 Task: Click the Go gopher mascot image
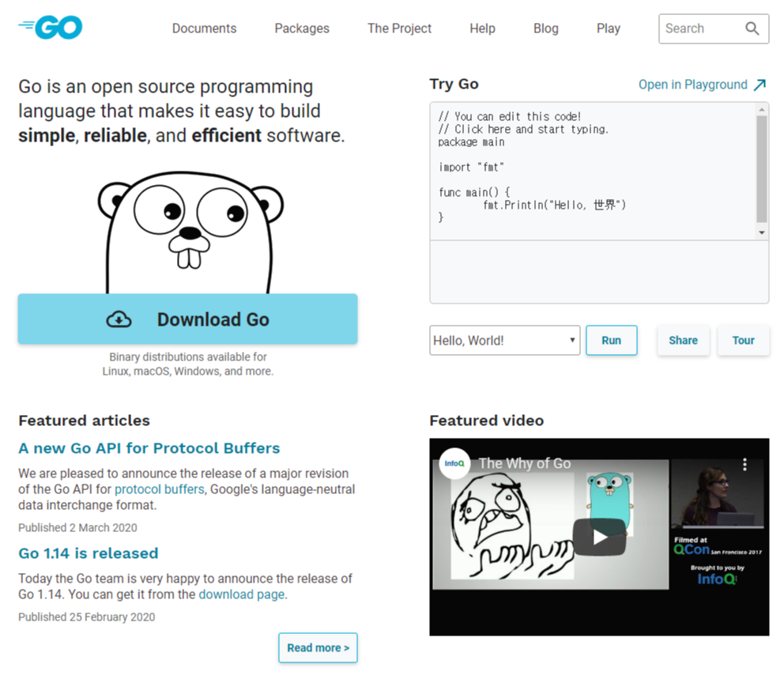tap(190, 232)
